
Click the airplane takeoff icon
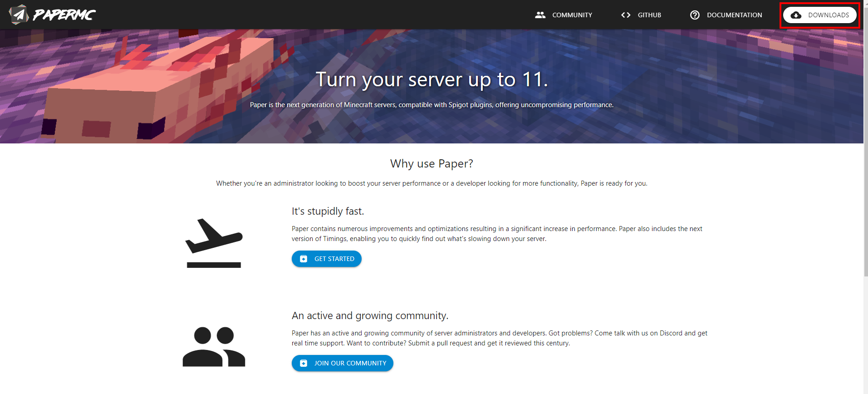pos(214,243)
